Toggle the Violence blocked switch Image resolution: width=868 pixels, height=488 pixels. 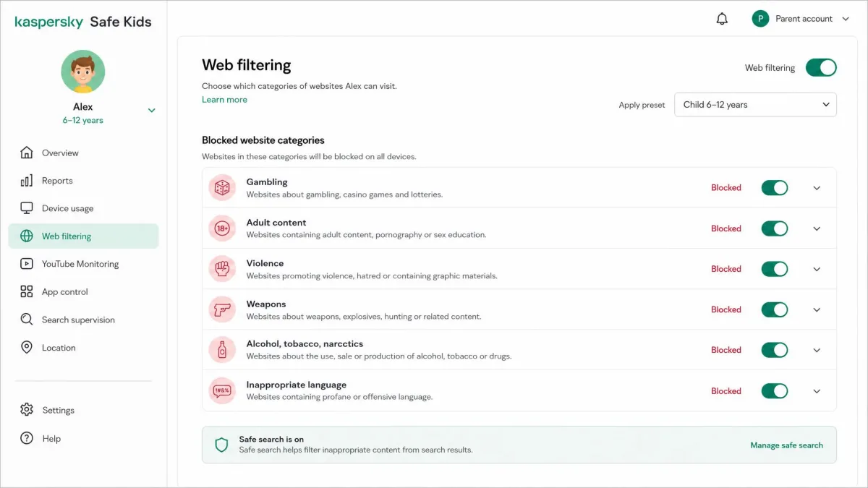pos(774,269)
